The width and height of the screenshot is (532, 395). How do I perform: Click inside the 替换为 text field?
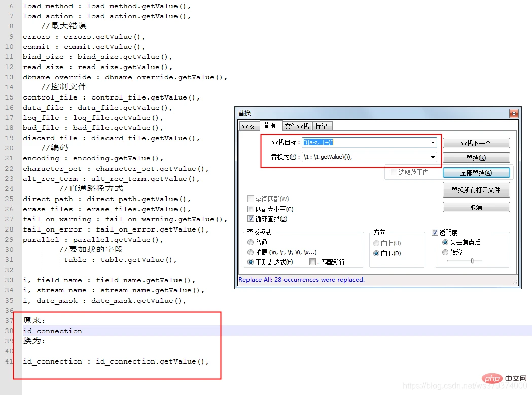[365, 157]
